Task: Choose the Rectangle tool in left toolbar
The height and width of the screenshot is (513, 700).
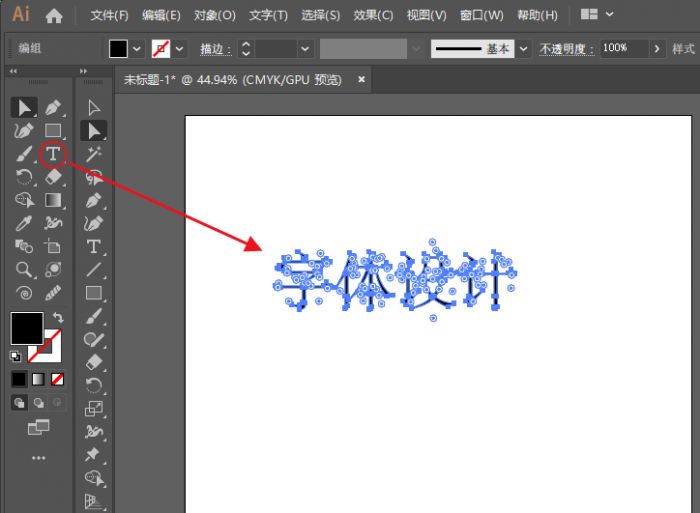Action: [53, 131]
